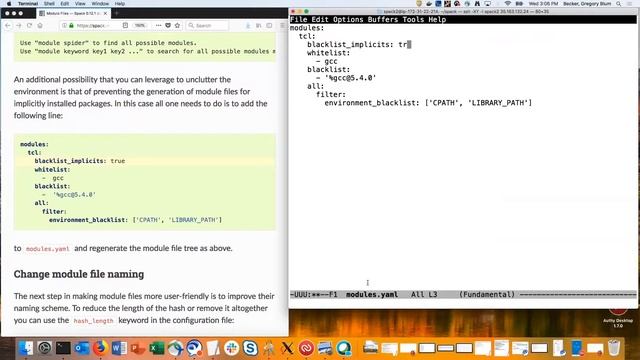Viewport: 640px width, 360px height.
Task: Focus the Firefox Search box
Action: tap(208, 25)
